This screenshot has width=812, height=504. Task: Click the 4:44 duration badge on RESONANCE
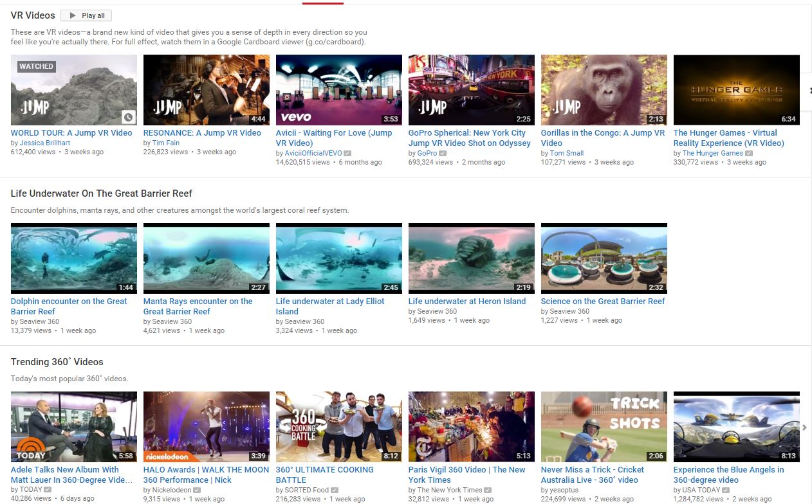(x=258, y=119)
